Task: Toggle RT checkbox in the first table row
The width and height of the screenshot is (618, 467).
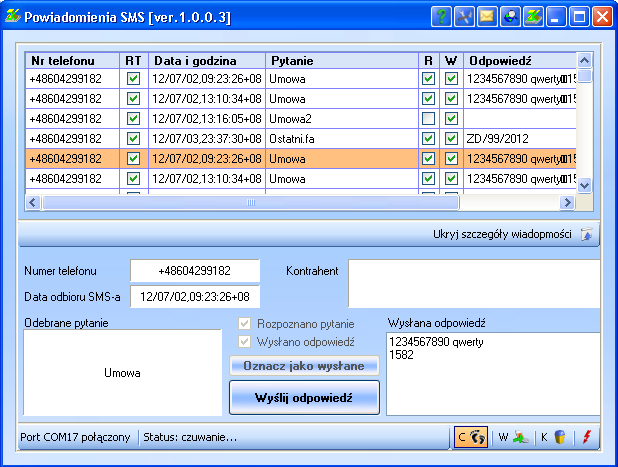Action: 133,78
